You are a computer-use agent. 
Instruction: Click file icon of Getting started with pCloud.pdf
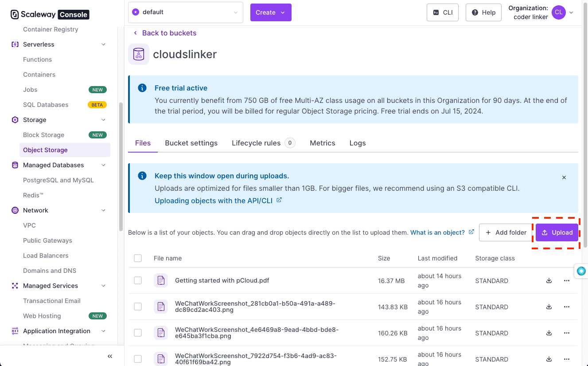tap(161, 280)
